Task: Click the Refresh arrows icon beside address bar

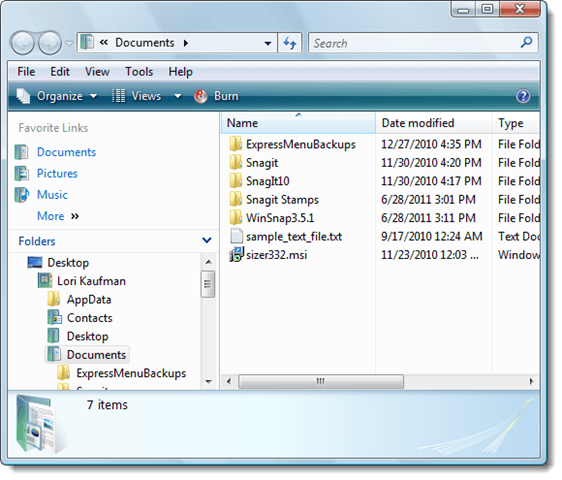Action: click(x=290, y=43)
